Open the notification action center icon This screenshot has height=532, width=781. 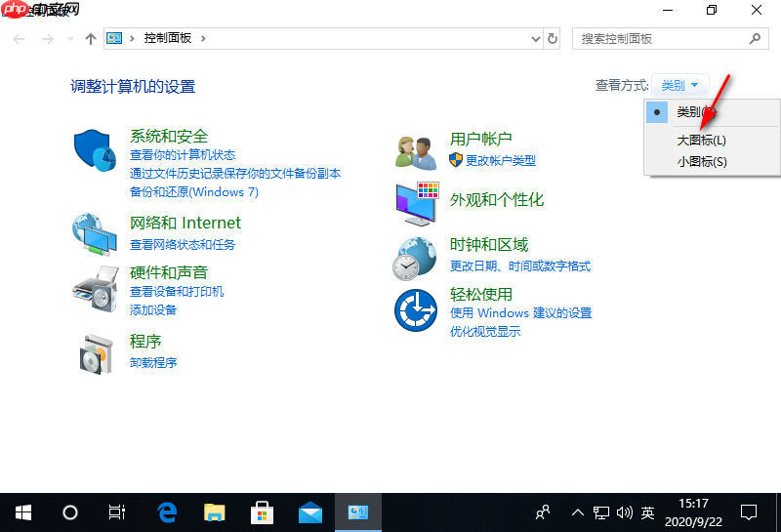coord(749,512)
